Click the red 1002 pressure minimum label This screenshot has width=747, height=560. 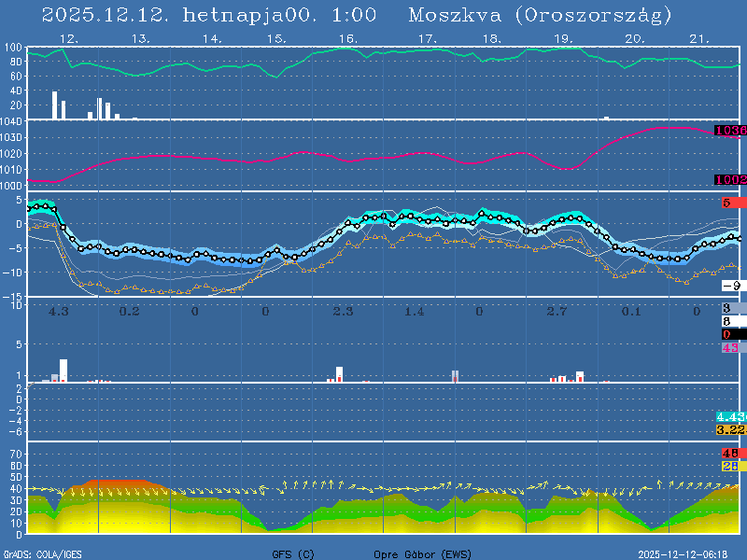coord(729,179)
